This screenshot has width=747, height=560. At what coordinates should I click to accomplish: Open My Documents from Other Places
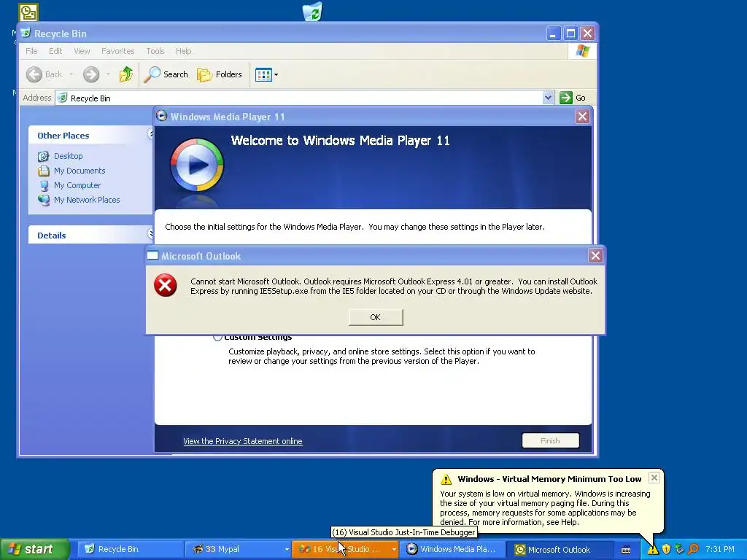[x=80, y=171]
